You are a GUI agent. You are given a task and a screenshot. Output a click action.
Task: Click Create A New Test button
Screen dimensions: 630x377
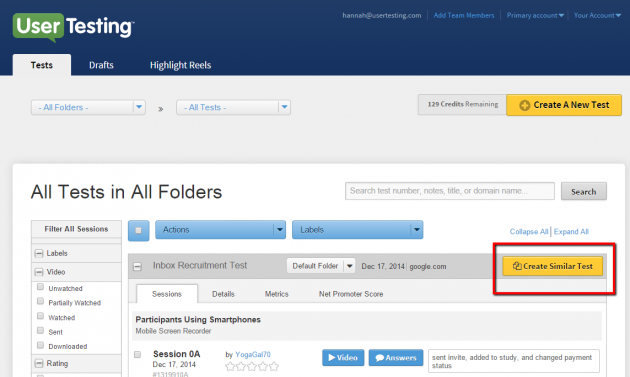(x=564, y=105)
